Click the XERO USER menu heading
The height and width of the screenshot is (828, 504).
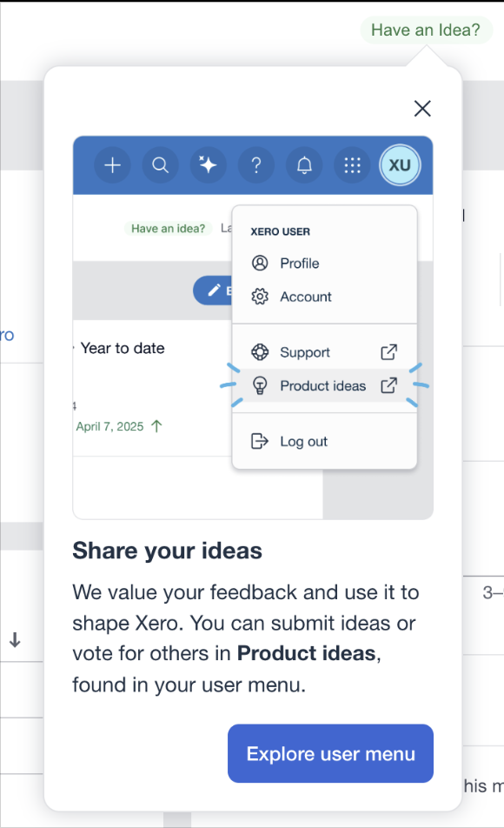point(280,231)
